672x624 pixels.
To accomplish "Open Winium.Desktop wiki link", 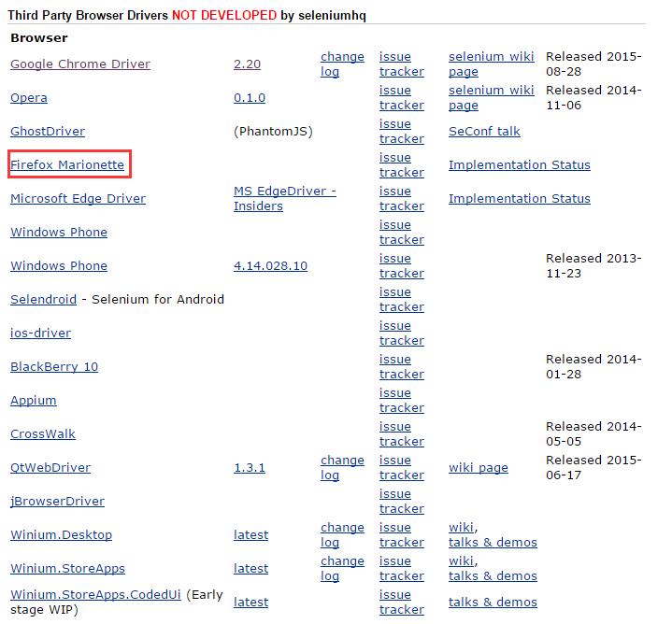I will click(461, 527).
